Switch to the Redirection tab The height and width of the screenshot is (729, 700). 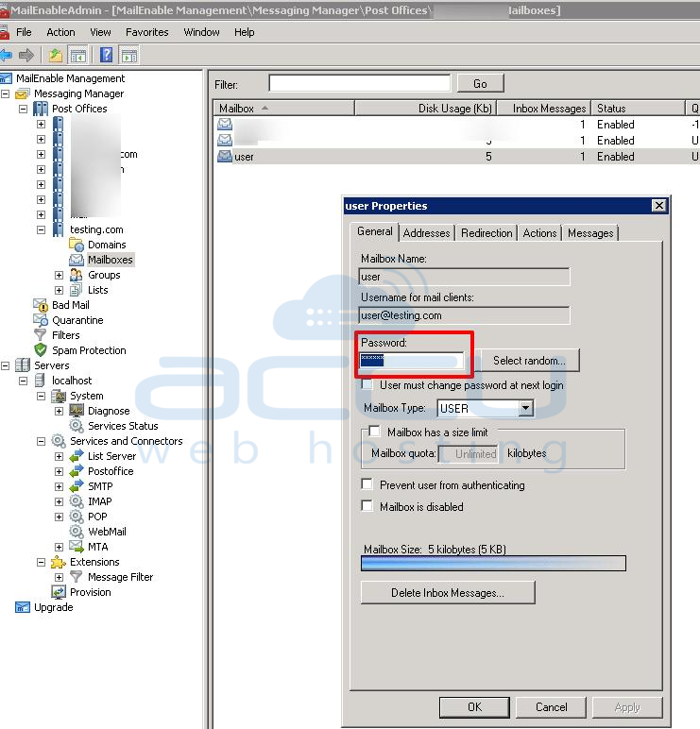click(487, 233)
